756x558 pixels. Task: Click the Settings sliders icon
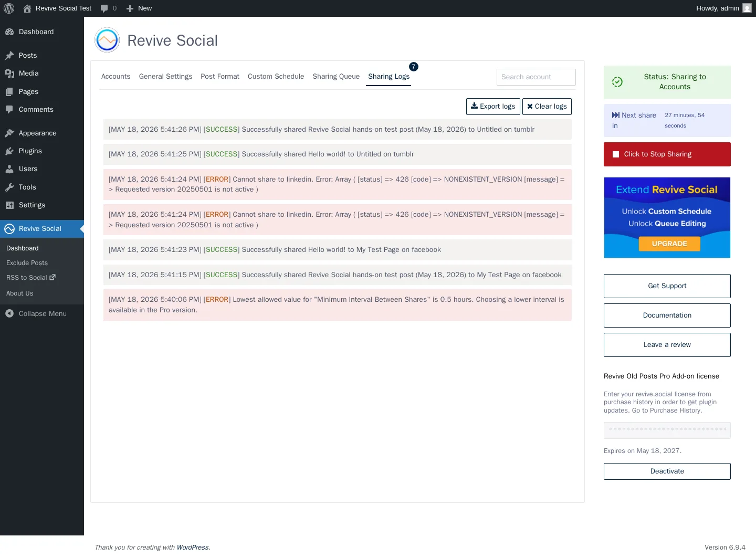9,205
